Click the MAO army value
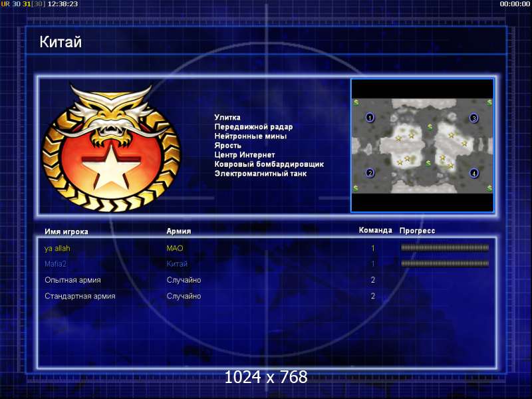 175,248
